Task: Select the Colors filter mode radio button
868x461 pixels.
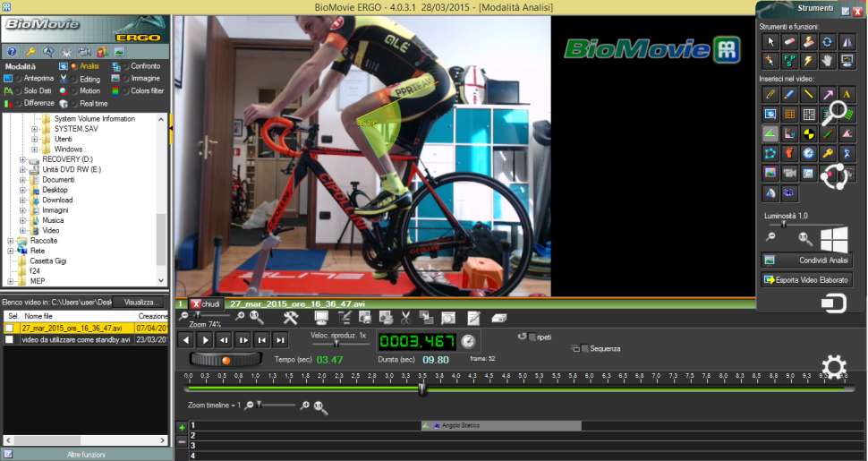Action: click(125, 91)
